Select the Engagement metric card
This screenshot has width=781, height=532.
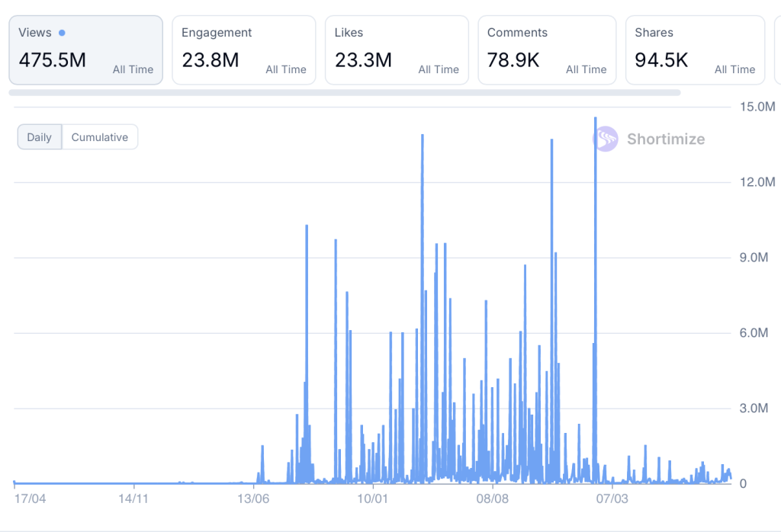pyautogui.click(x=243, y=50)
